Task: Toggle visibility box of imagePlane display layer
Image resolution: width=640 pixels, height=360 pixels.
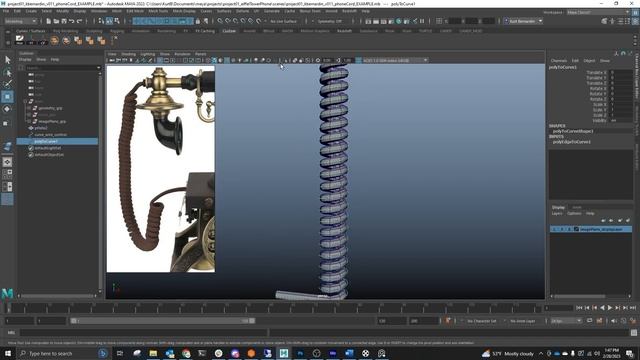Action: (554, 229)
